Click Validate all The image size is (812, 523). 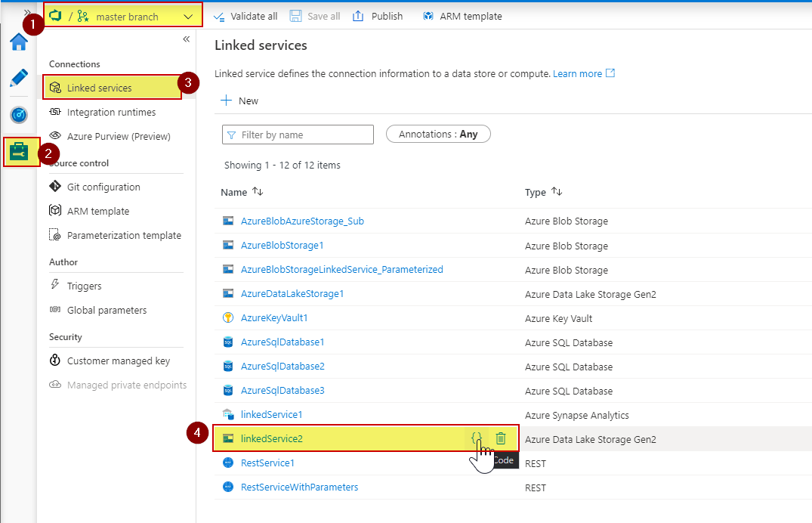click(x=246, y=16)
